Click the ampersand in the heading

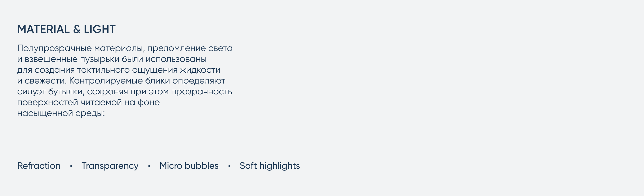[x=77, y=29]
